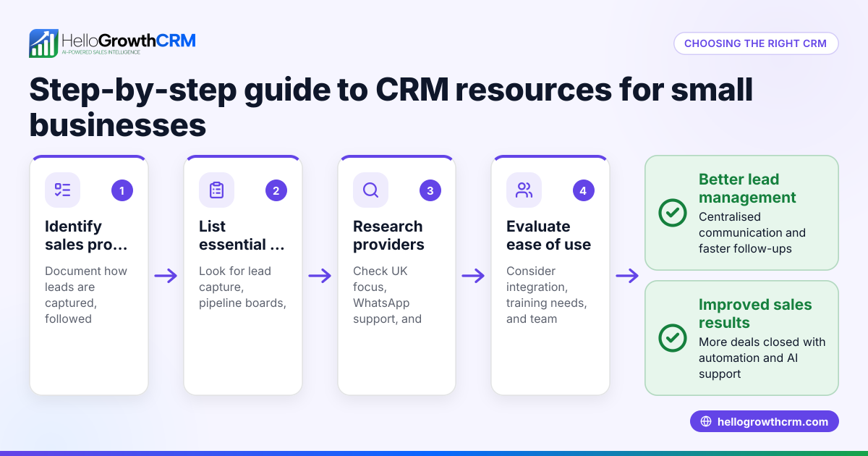Click 'Centralised communication and faster follow-ups' text
The width and height of the screenshot is (868, 456).
(752, 232)
